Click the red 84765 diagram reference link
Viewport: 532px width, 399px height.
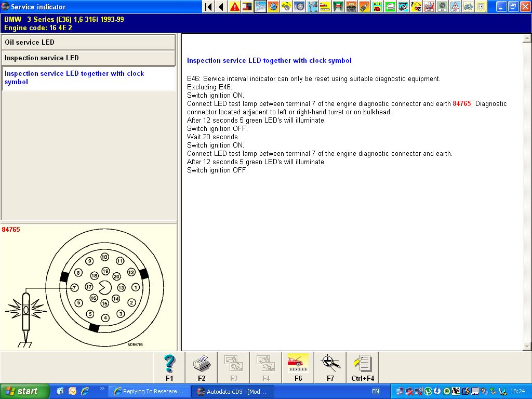[x=461, y=104]
